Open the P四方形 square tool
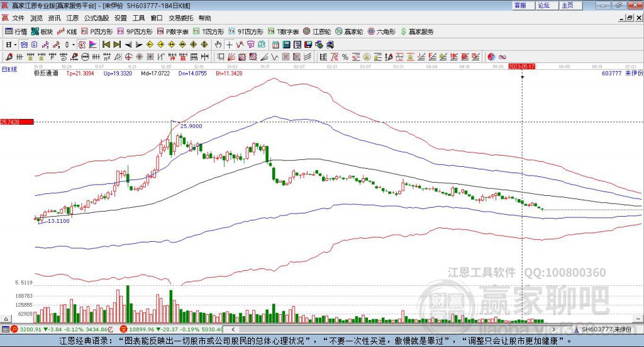Image resolution: width=644 pixels, height=347 pixels. pyautogui.click(x=97, y=31)
